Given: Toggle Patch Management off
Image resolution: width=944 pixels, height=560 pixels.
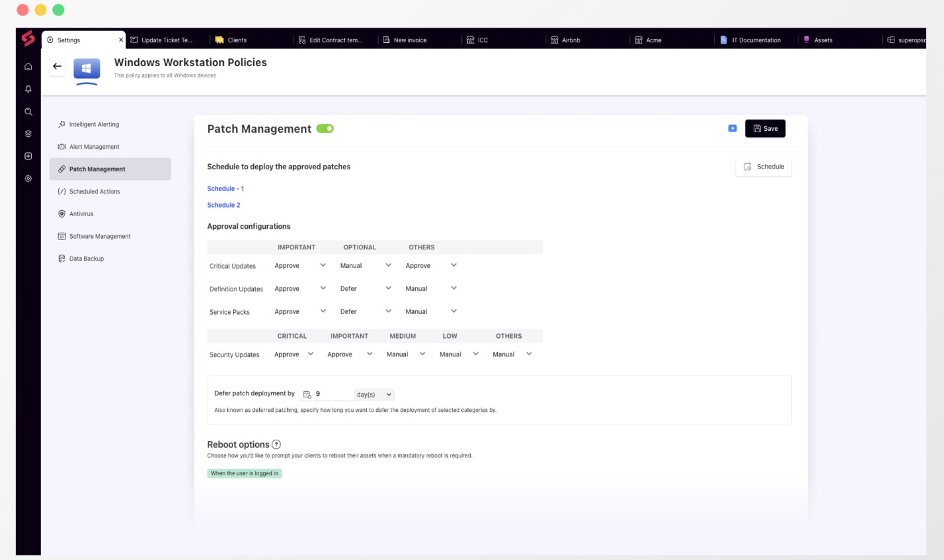Looking at the screenshot, I should [325, 129].
